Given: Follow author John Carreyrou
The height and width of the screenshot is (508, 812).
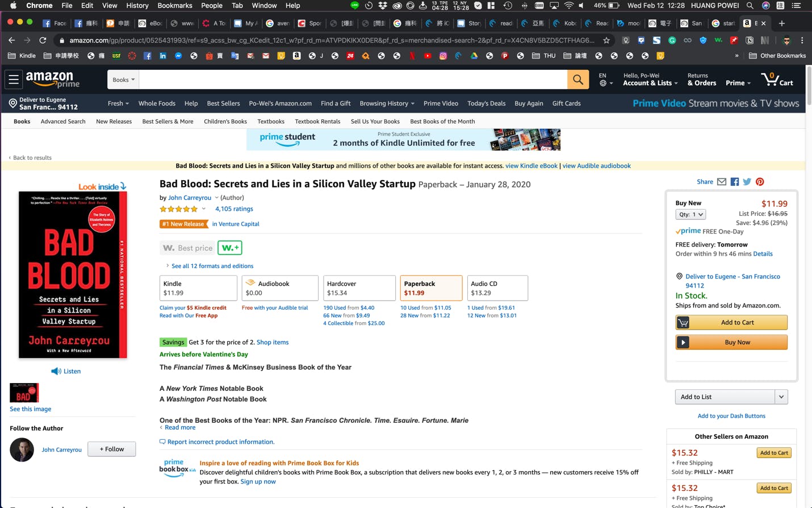Looking at the screenshot, I should coord(112,449).
